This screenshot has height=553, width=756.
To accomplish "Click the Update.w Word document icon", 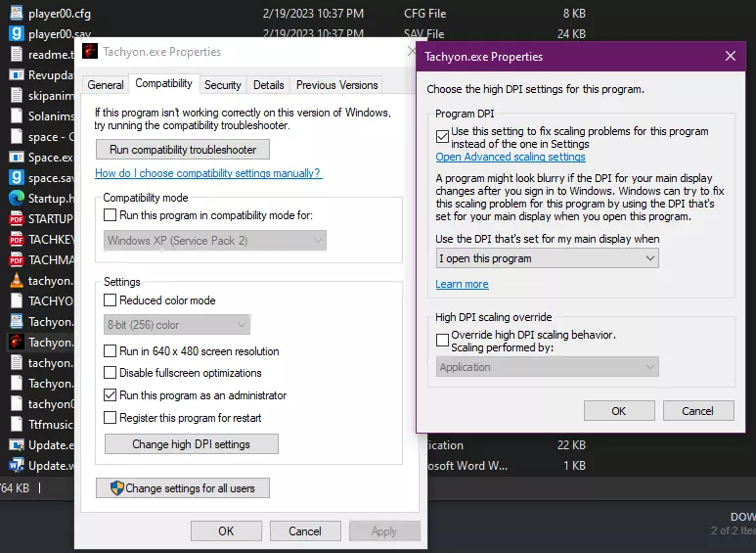I will point(17,465).
